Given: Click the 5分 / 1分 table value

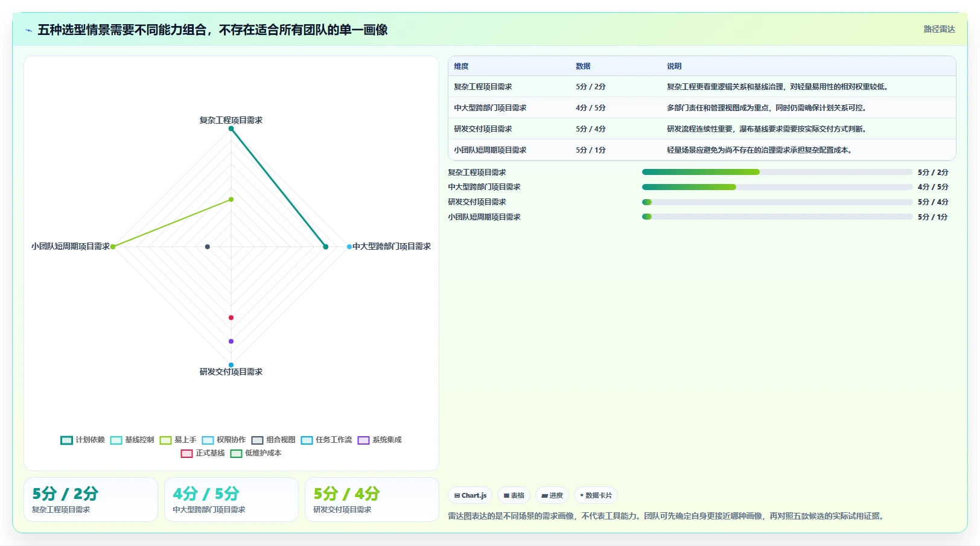Looking at the screenshot, I should click(590, 150).
